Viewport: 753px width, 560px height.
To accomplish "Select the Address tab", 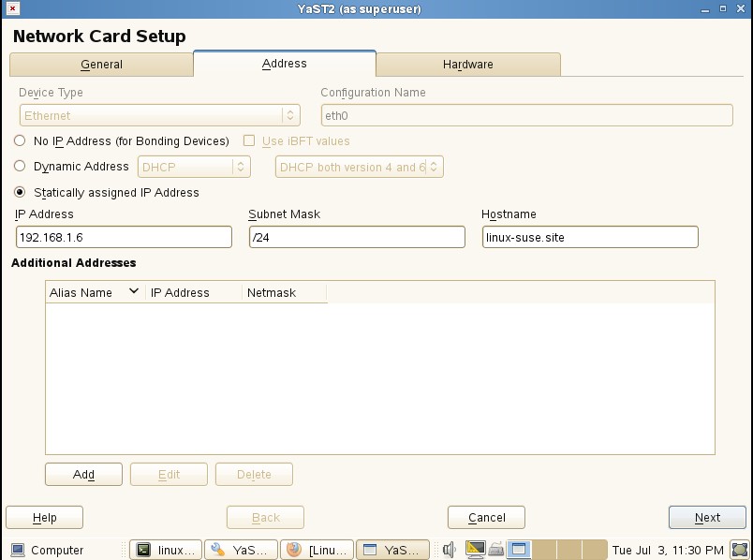I will (285, 64).
